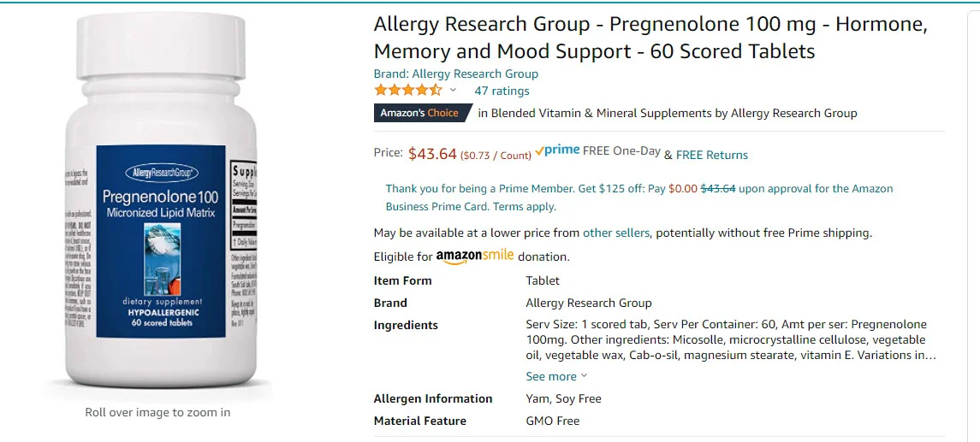The height and width of the screenshot is (442, 980).
Task: Click the Pregnenolone product title heading
Action: 650,38
